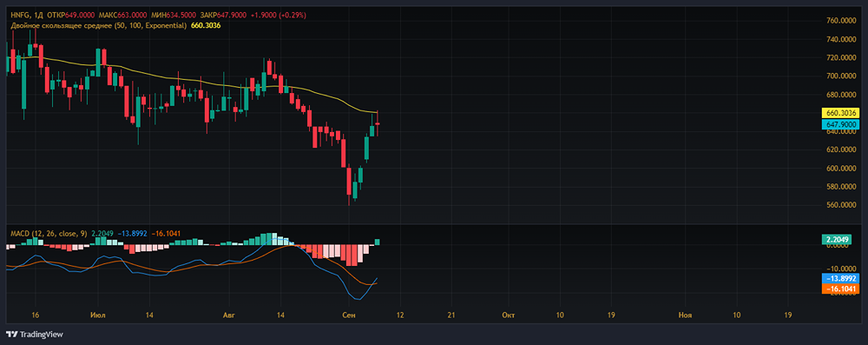Viewport: 868px width, 345px height.
Task: Click the Июл label on time axis
Action: point(97,315)
